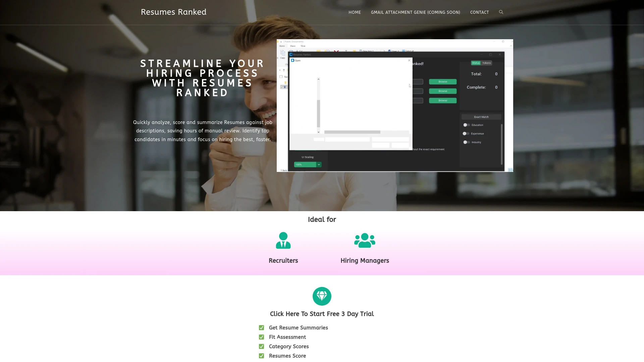Adjust the 100% UI scaling slider
Screen dimensions: 644x362
[x=307, y=164]
